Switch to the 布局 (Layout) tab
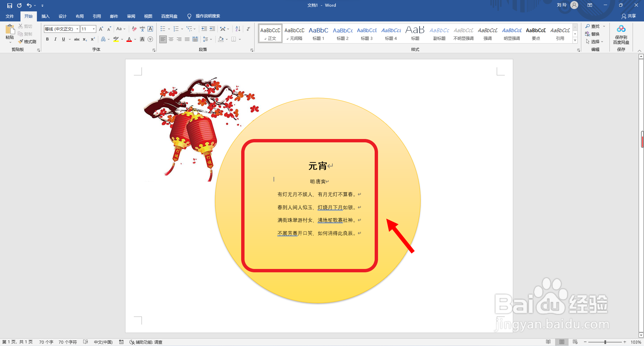 (x=79, y=16)
